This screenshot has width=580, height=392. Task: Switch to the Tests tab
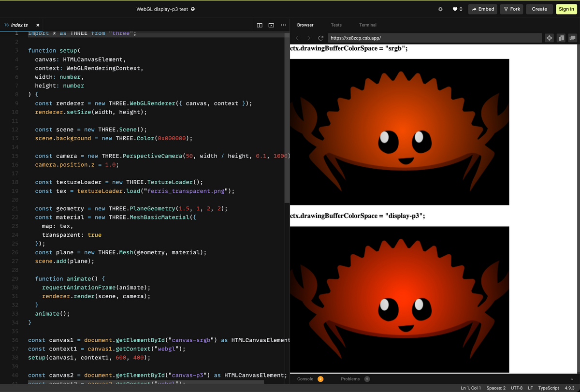tap(336, 25)
